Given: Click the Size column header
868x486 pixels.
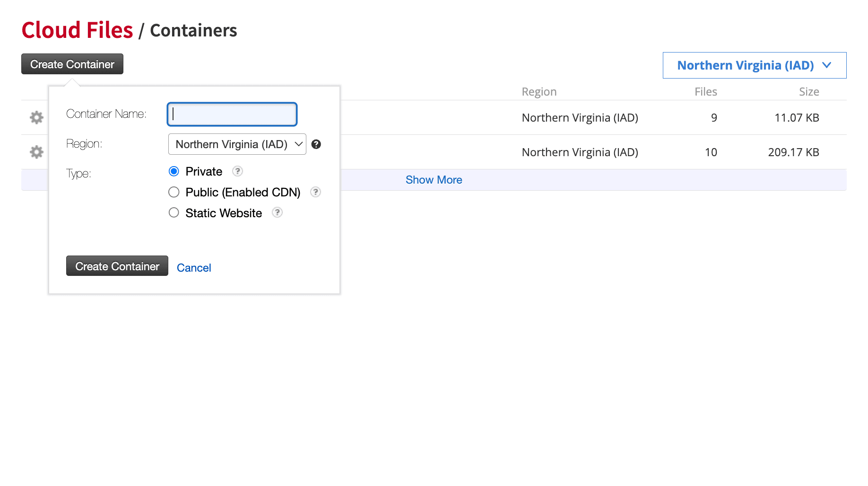Looking at the screenshot, I should tap(809, 91).
